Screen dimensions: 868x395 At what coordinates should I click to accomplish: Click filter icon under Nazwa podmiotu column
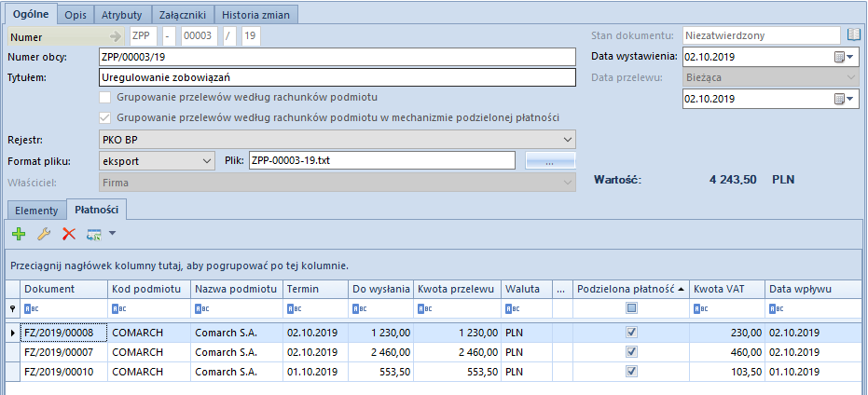202,309
